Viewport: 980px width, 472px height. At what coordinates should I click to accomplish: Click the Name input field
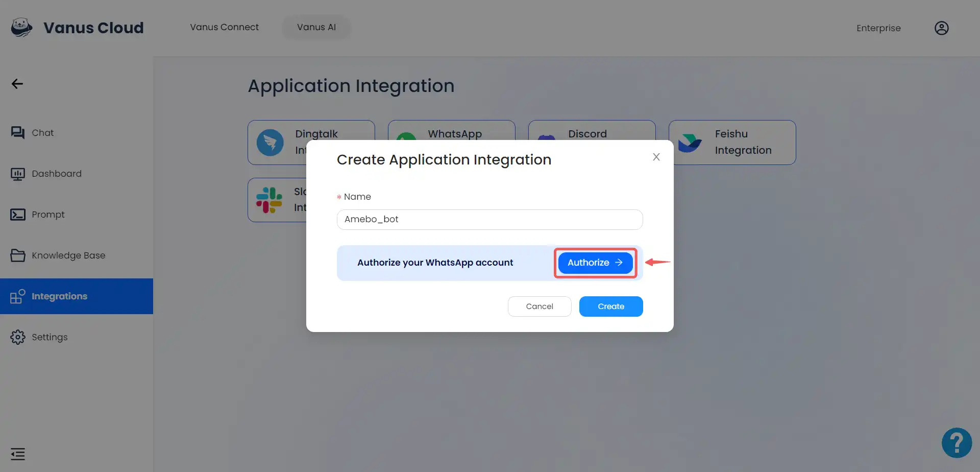(490, 220)
